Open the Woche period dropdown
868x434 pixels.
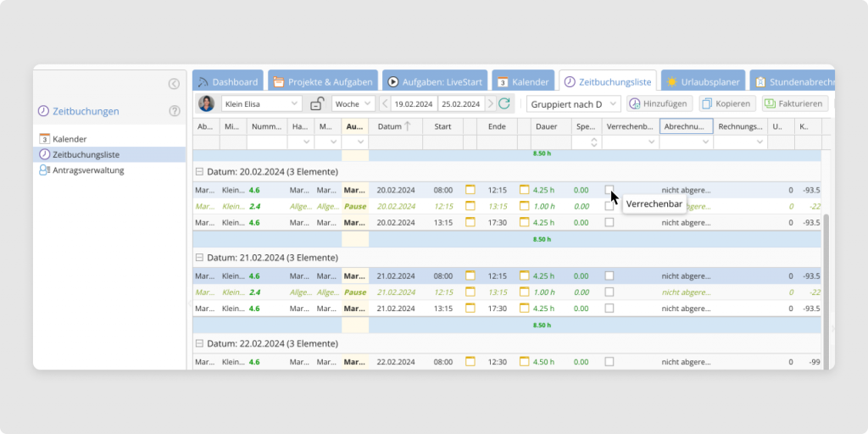[x=353, y=103]
